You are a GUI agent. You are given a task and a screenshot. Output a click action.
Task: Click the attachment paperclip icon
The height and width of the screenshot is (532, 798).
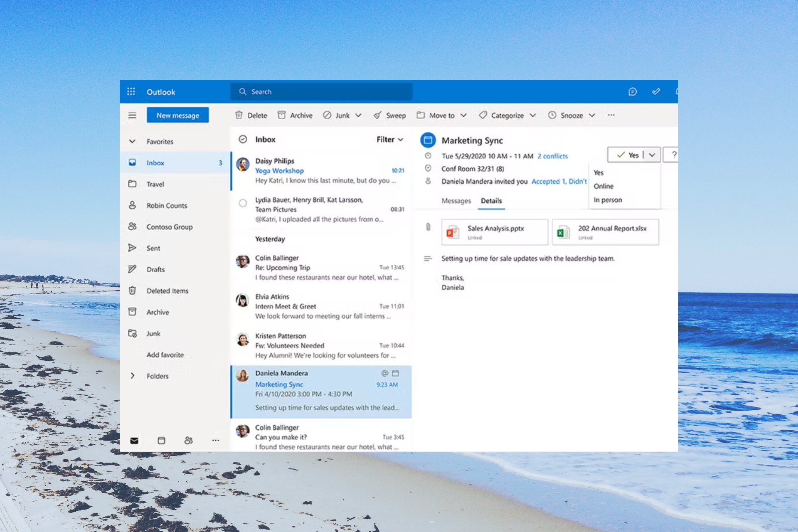pos(428,227)
